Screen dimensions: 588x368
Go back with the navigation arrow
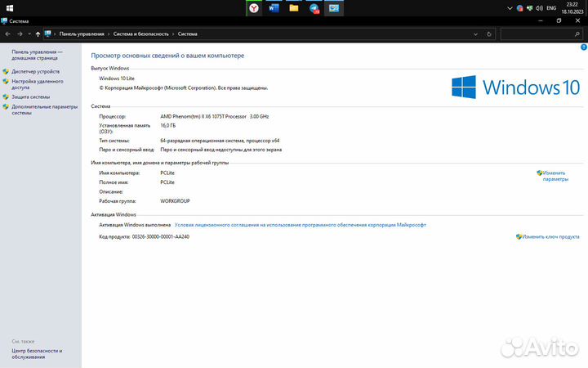click(x=8, y=34)
